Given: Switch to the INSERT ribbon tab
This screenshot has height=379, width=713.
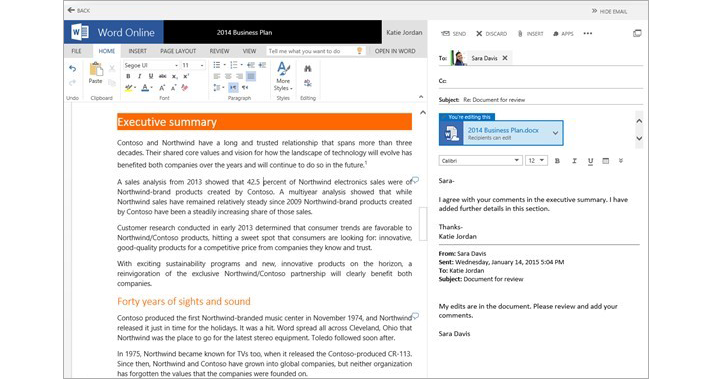Looking at the screenshot, I should click(x=137, y=51).
